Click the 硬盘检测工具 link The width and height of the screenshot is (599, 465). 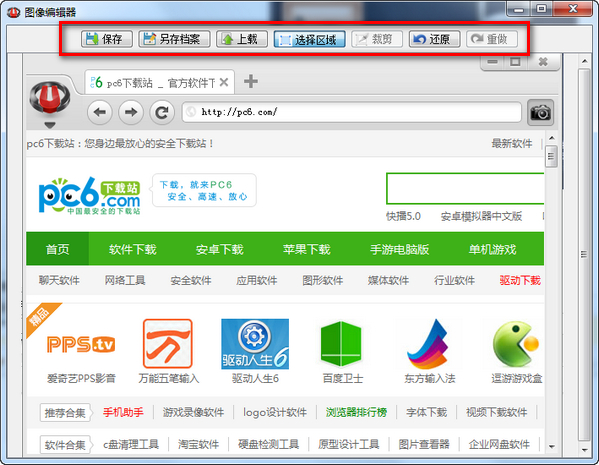268,444
